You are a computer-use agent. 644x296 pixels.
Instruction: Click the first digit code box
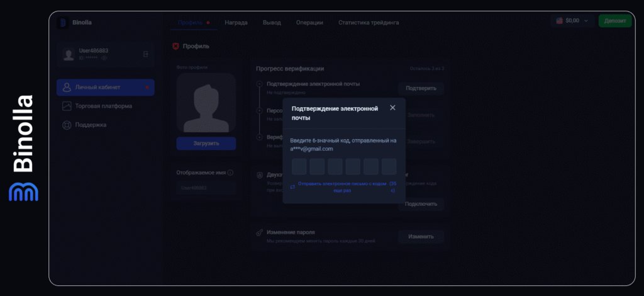(299, 166)
